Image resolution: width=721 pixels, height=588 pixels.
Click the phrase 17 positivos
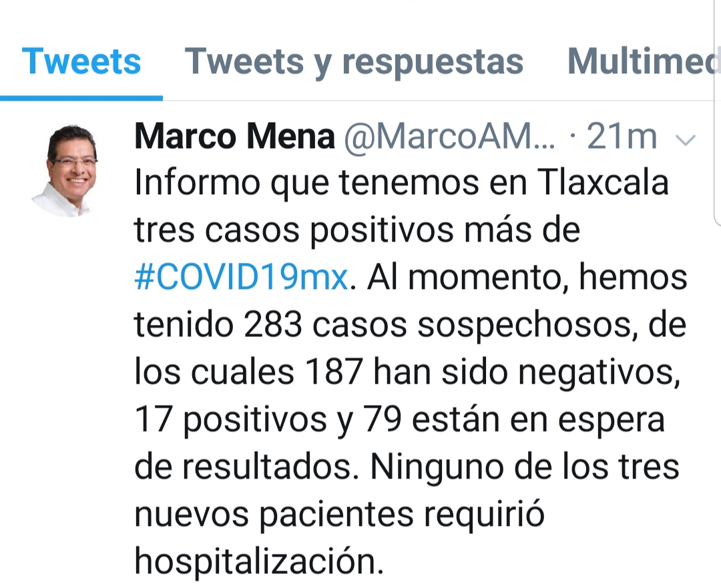(231, 421)
